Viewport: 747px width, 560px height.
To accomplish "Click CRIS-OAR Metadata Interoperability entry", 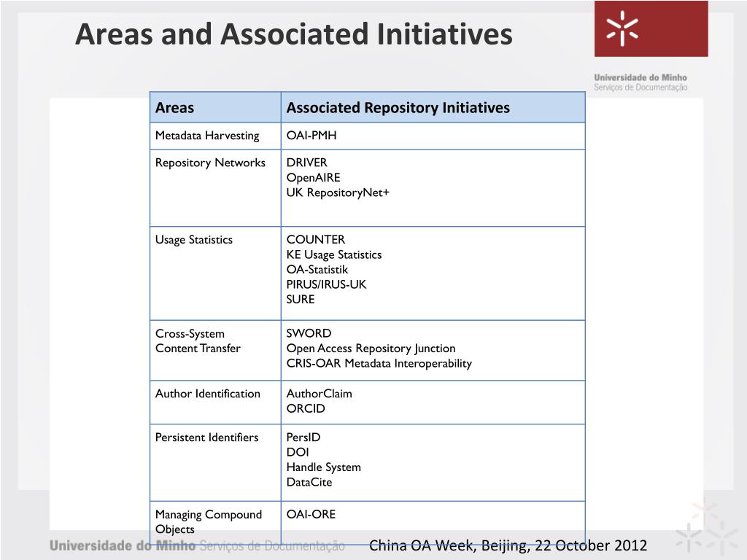I will (x=379, y=363).
